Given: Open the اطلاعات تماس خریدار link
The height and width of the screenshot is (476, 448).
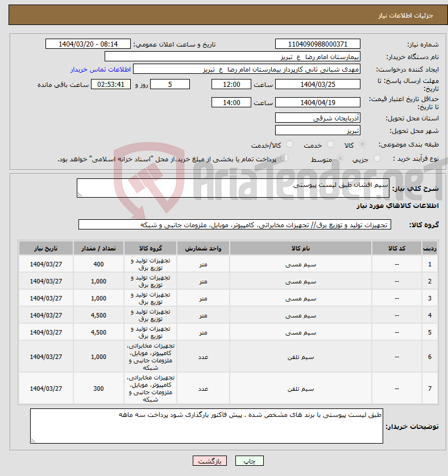Looking at the screenshot, I should coord(101,69).
